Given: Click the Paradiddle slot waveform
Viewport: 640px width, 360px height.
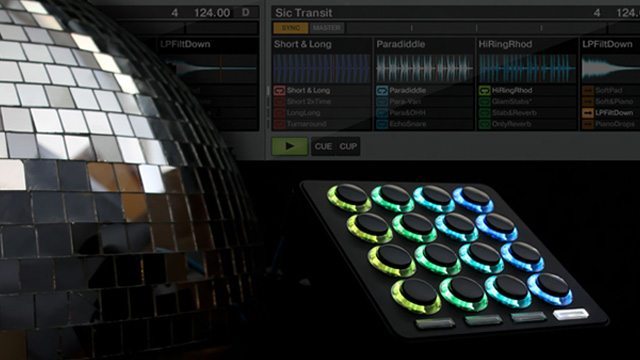Looking at the screenshot, I should 424,68.
